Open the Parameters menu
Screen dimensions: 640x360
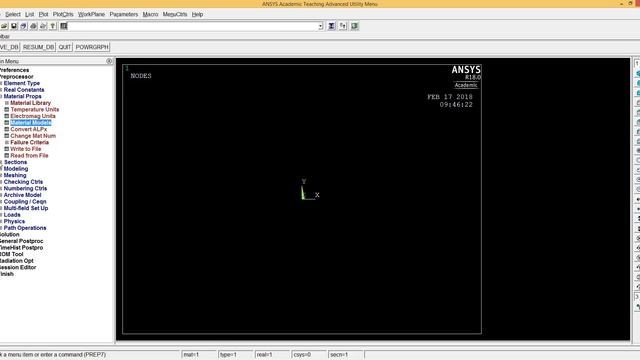(x=124, y=14)
